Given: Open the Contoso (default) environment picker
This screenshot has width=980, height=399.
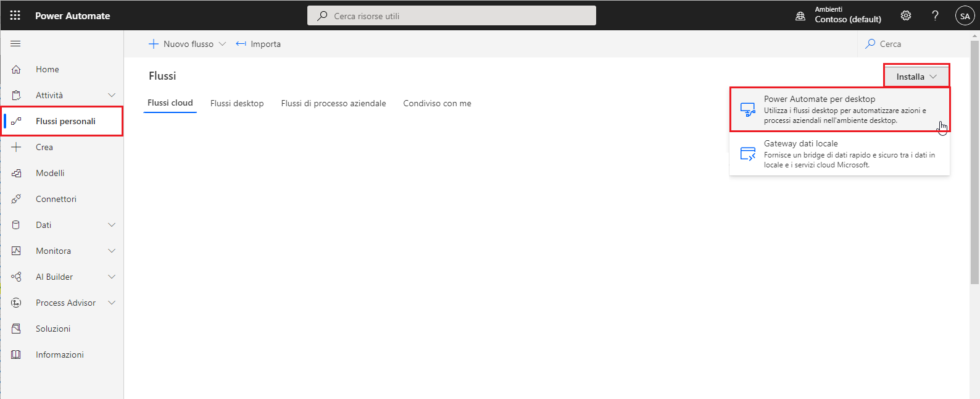Looking at the screenshot, I should pos(848,15).
